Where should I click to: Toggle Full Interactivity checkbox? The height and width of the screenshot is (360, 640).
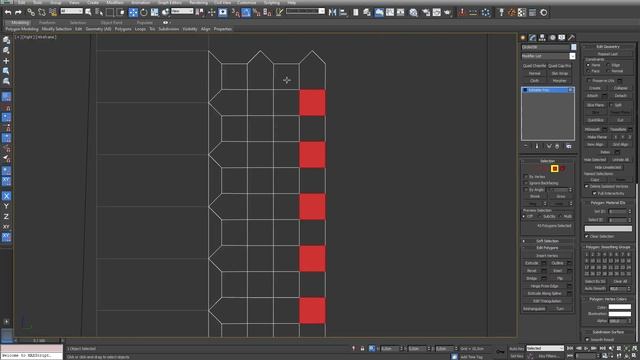click(594, 193)
